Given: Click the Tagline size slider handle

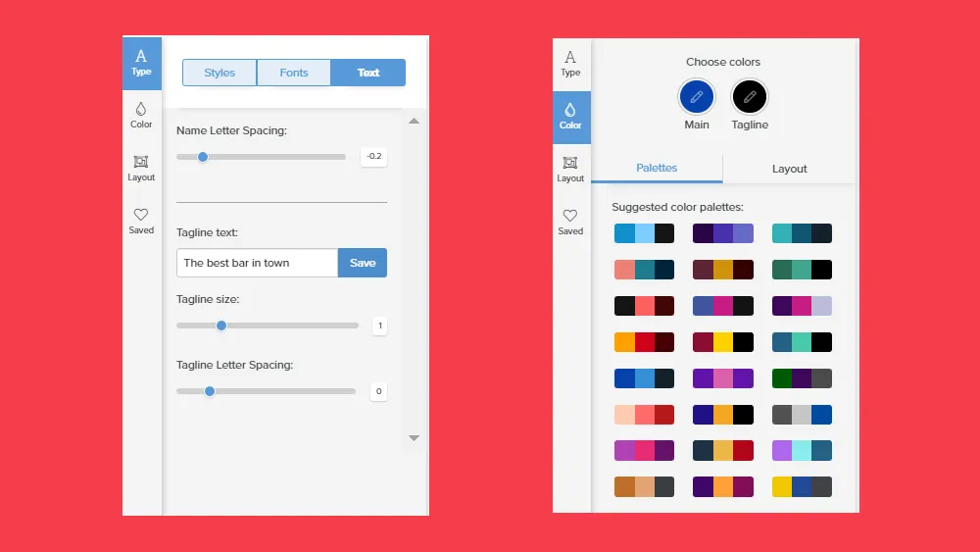Looking at the screenshot, I should (221, 326).
